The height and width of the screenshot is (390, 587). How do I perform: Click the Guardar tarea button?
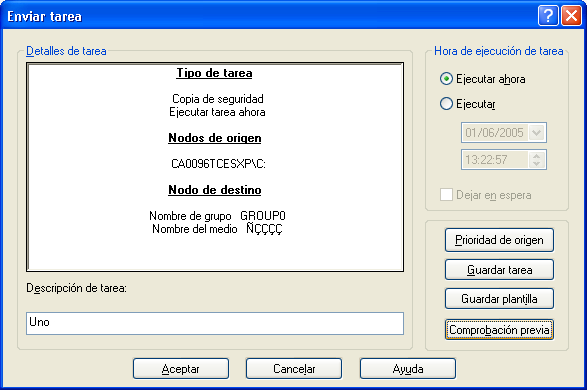[x=499, y=270]
